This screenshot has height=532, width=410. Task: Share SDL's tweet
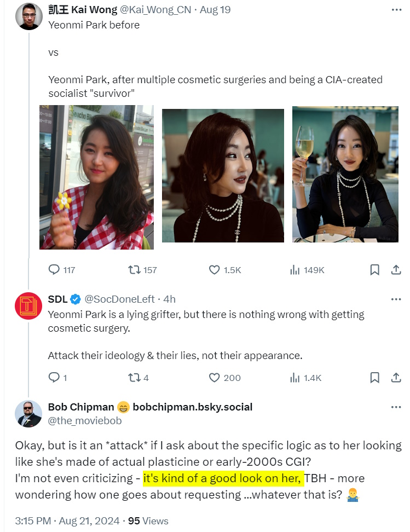(x=396, y=378)
